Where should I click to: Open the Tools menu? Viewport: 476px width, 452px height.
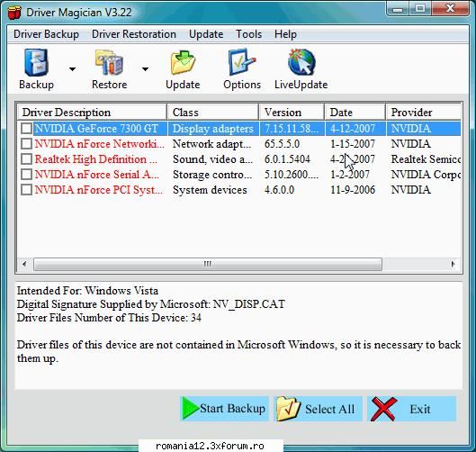click(249, 34)
